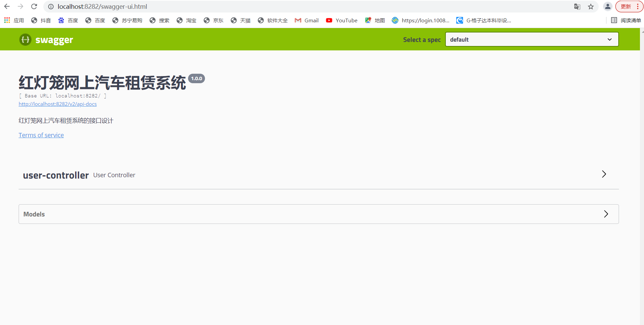
Task: Click the Google Translate icon in address bar
Action: pyautogui.click(x=577, y=6)
